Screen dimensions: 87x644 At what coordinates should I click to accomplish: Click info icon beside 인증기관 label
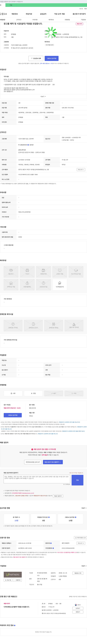pyautogui.click(x=51, y=543)
